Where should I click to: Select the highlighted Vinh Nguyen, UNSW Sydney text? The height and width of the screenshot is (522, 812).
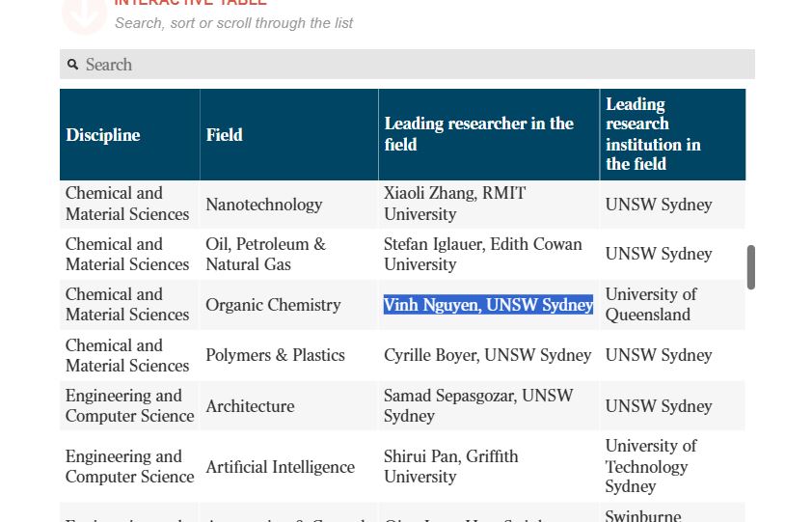coord(488,305)
